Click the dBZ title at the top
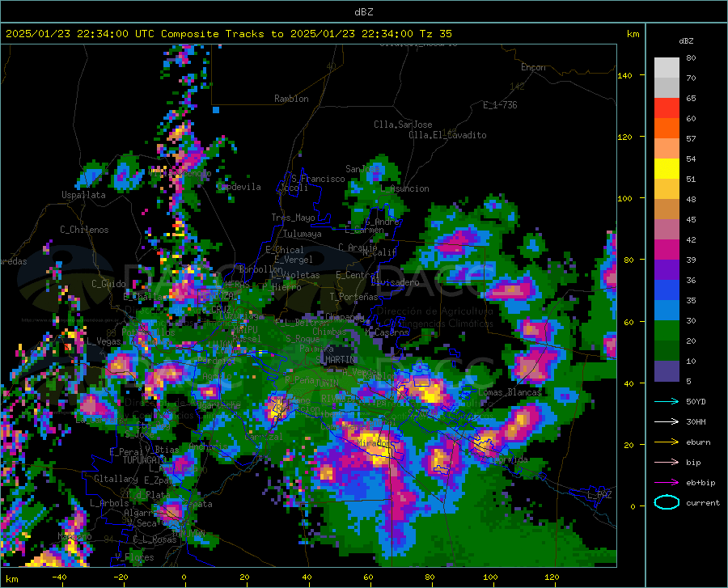 pyautogui.click(x=363, y=12)
